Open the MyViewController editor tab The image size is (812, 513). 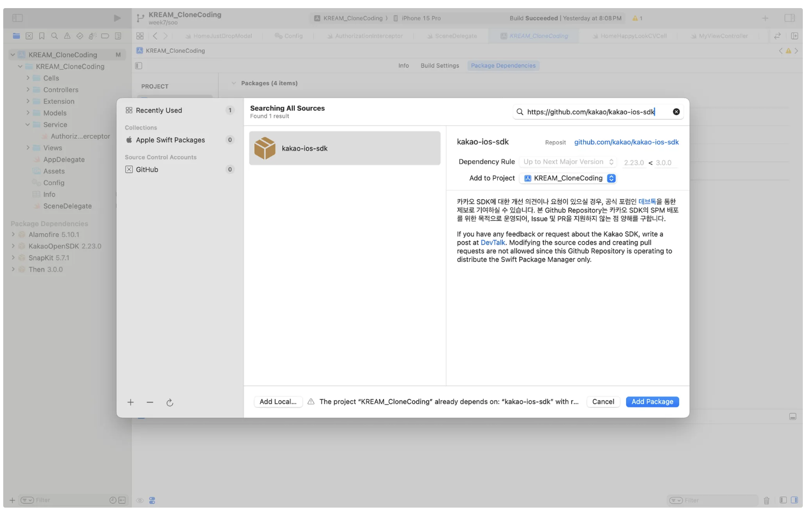pyautogui.click(x=719, y=36)
